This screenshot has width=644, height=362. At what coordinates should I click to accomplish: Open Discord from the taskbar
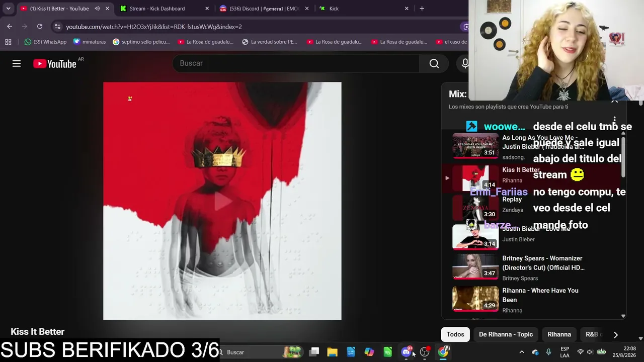[406, 352]
